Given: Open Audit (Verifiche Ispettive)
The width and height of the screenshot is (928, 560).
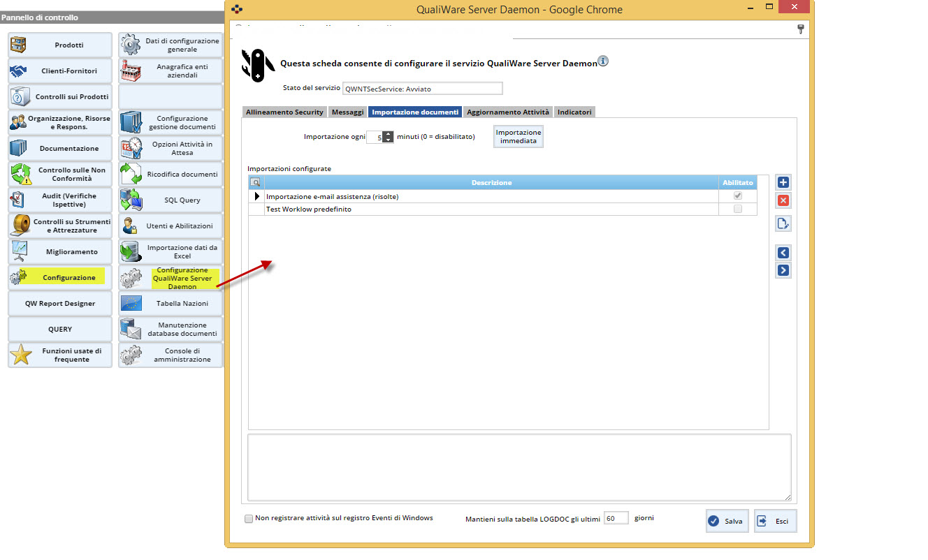Looking at the screenshot, I should click(60, 200).
